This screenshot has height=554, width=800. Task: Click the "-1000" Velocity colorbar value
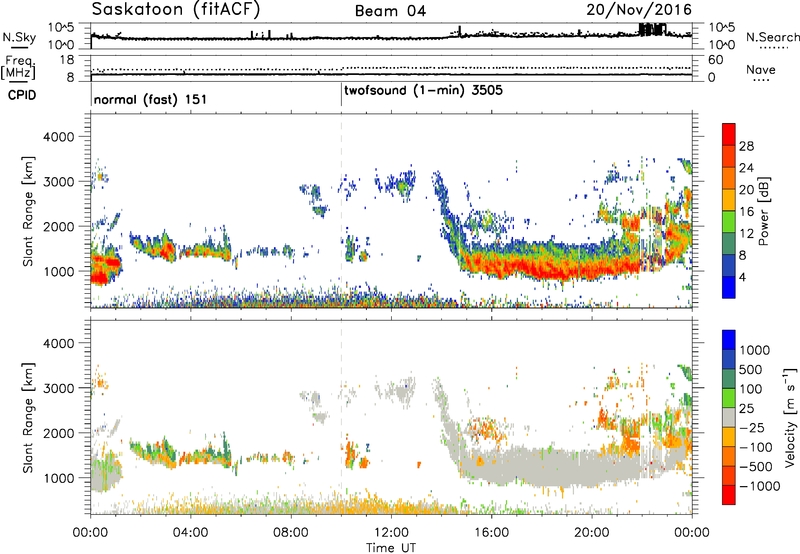(760, 486)
